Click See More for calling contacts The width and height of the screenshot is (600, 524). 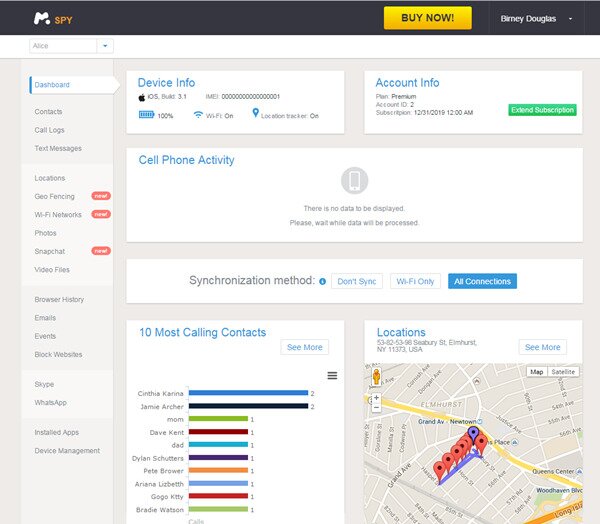coord(305,347)
